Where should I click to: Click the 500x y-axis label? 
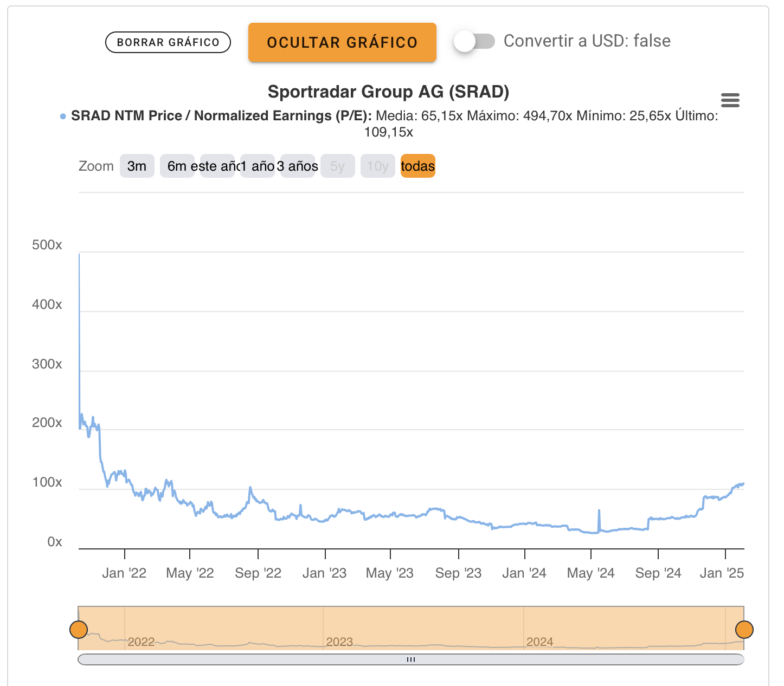click(47, 245)
